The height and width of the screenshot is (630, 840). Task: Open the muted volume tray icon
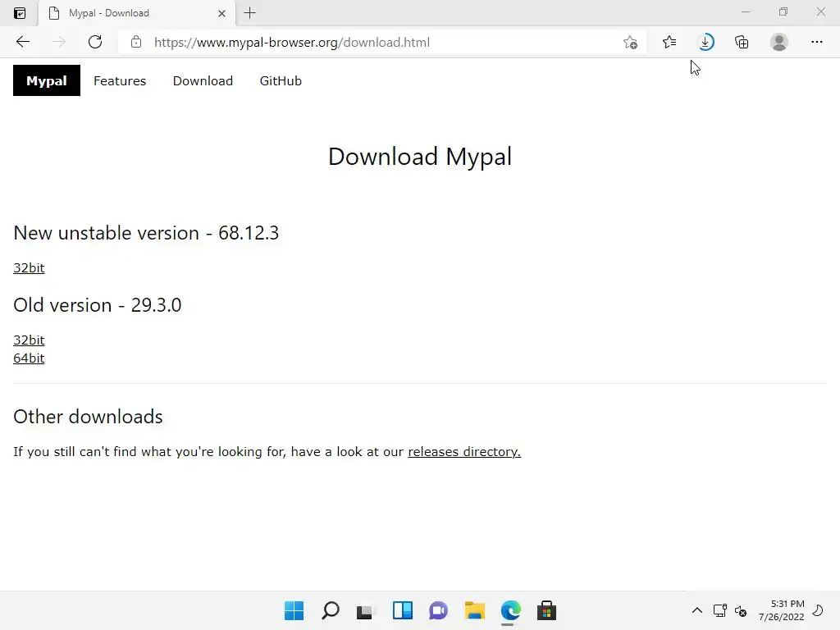click(741, 610)
